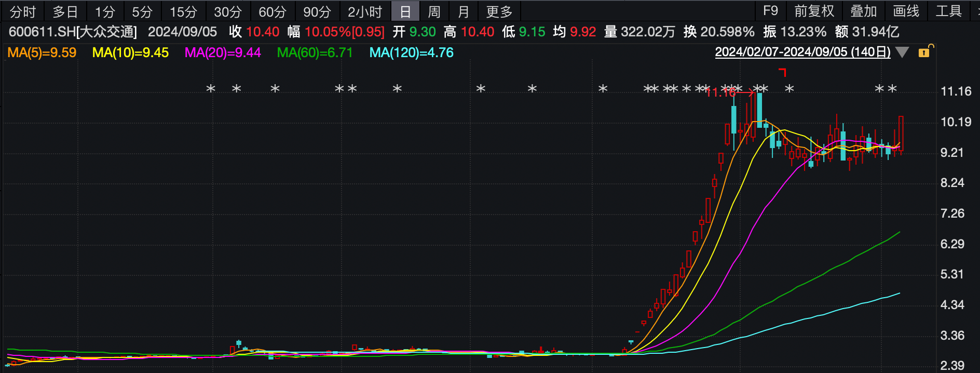Click the F9 button

771,11
